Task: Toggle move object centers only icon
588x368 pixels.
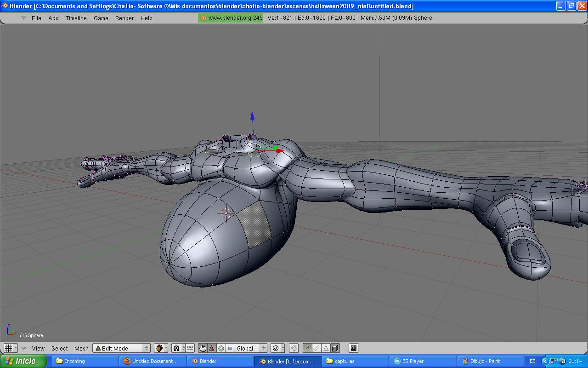Action: 190,348
